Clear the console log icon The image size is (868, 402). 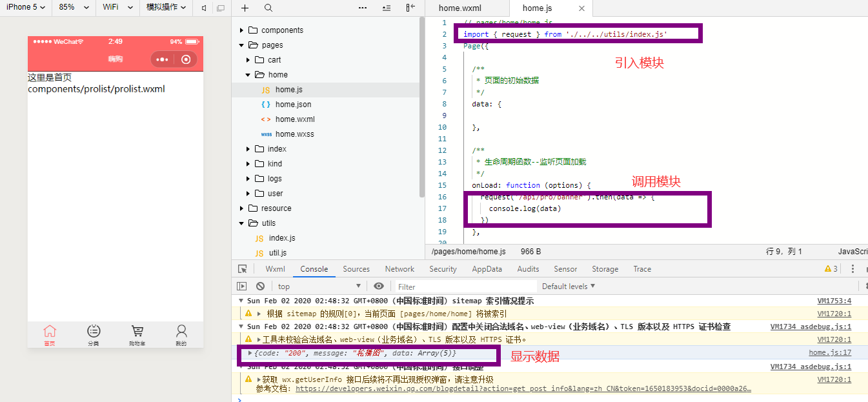point(260,286)
